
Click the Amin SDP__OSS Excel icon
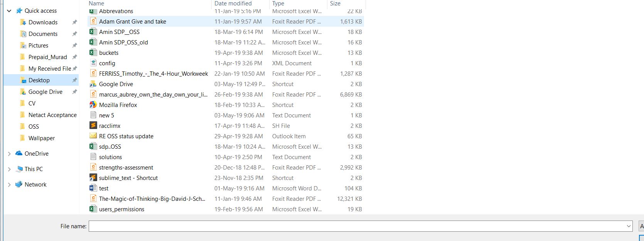coord(93,32)
